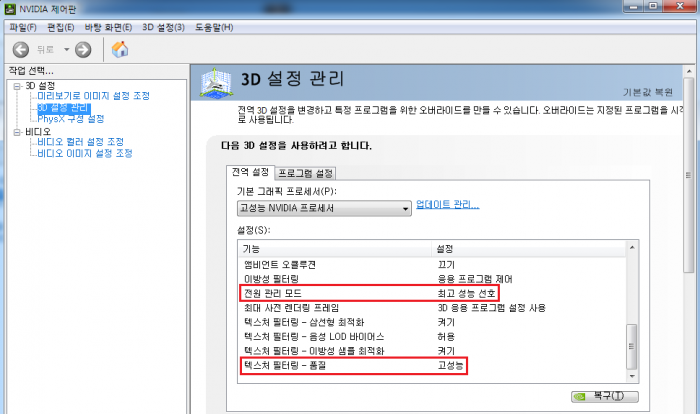Open the 3D 설정(3) menu

(x=163, y=28)
